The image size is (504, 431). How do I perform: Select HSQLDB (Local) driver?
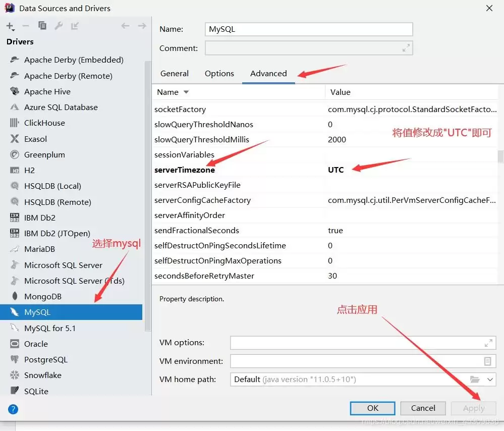[52, 186]
